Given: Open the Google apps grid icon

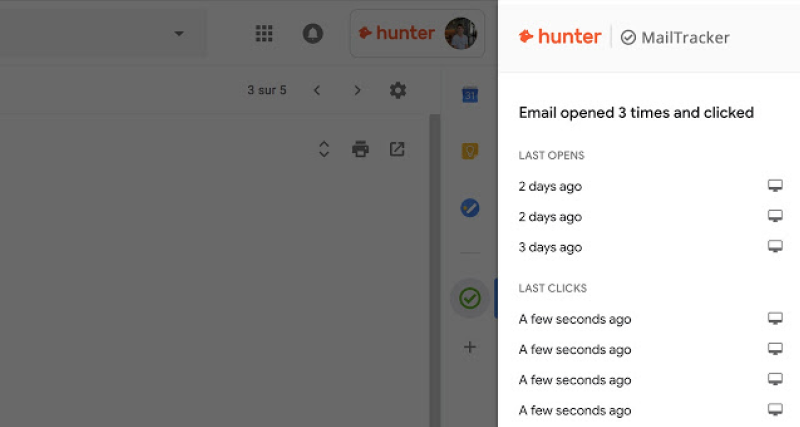Looking at the screenshot, I should (x=264, y=34).
